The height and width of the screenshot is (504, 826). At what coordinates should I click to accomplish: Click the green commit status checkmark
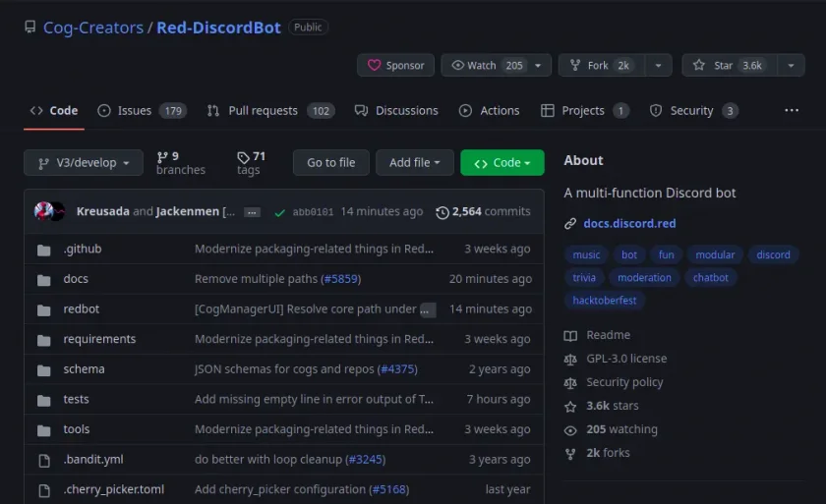click(x=279, y=212)
